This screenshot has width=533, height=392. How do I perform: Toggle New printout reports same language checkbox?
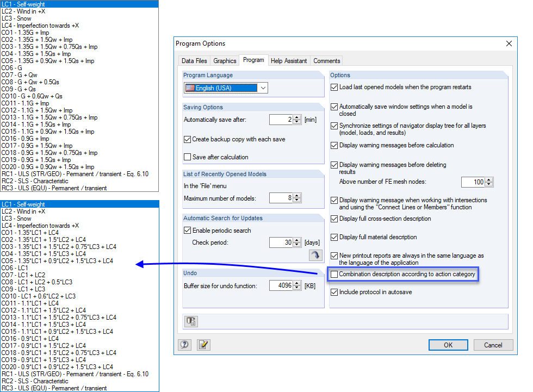(334, 256)
